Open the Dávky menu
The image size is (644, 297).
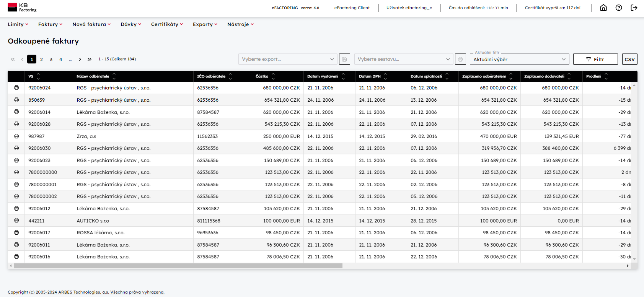click(x=131, y=24)
